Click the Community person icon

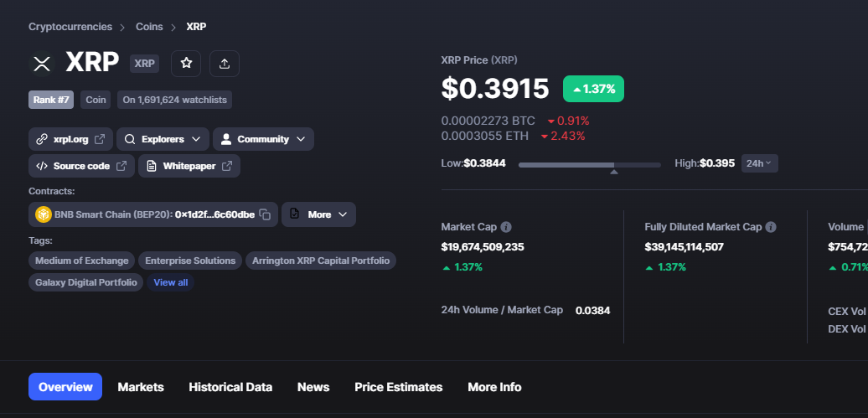coord(226,139)
